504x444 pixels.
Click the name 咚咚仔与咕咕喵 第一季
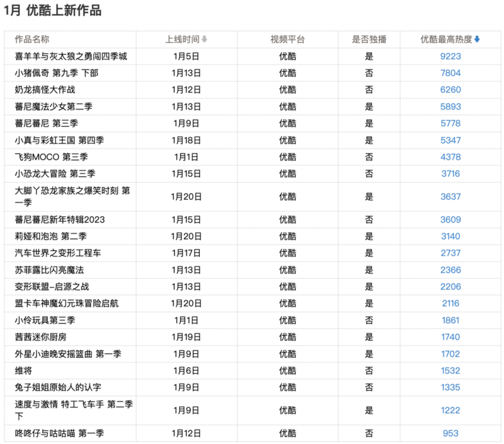(59, 433)
